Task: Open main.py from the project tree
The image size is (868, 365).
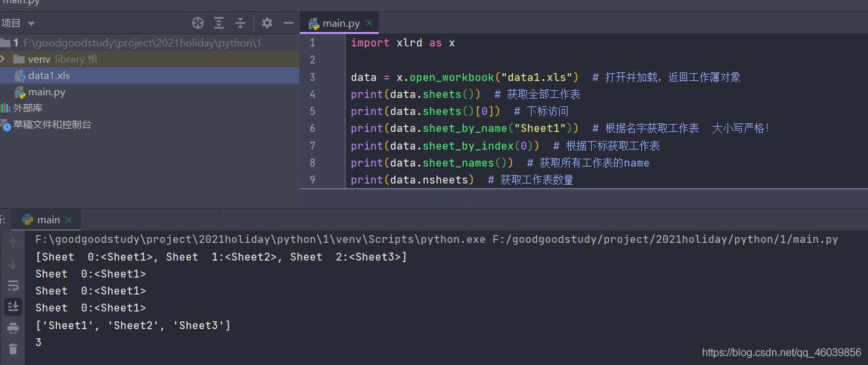Action: [46, 92]
